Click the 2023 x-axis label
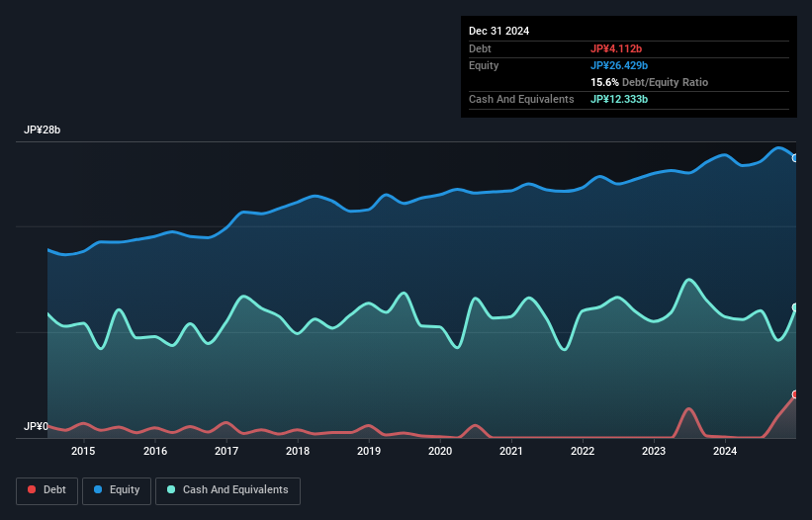This screenshot has width=812, height=520. [654, 451]
